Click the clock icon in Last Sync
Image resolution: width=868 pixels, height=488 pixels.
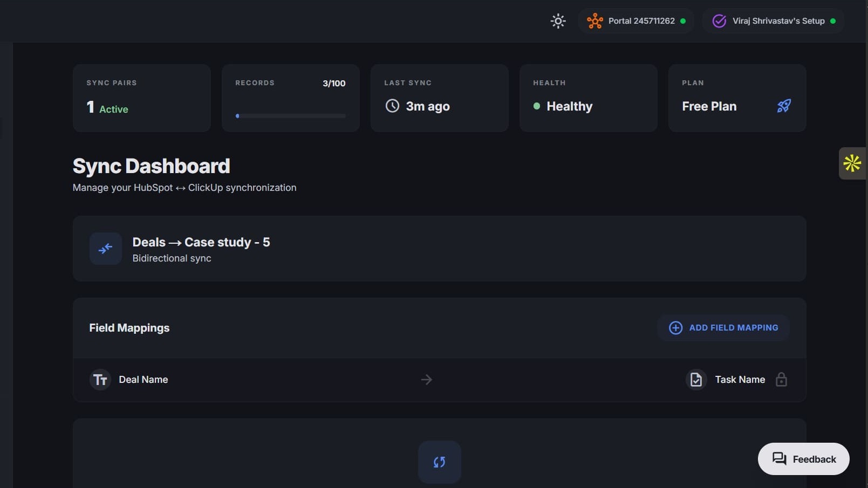click(392, 106)
